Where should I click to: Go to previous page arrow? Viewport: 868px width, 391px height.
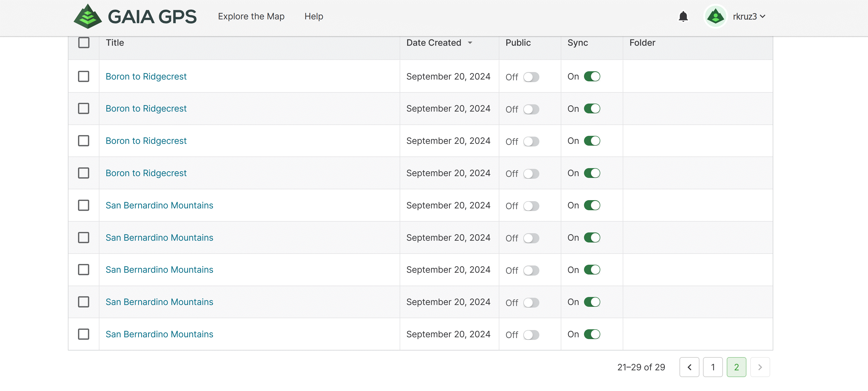(x=689, y=367)
